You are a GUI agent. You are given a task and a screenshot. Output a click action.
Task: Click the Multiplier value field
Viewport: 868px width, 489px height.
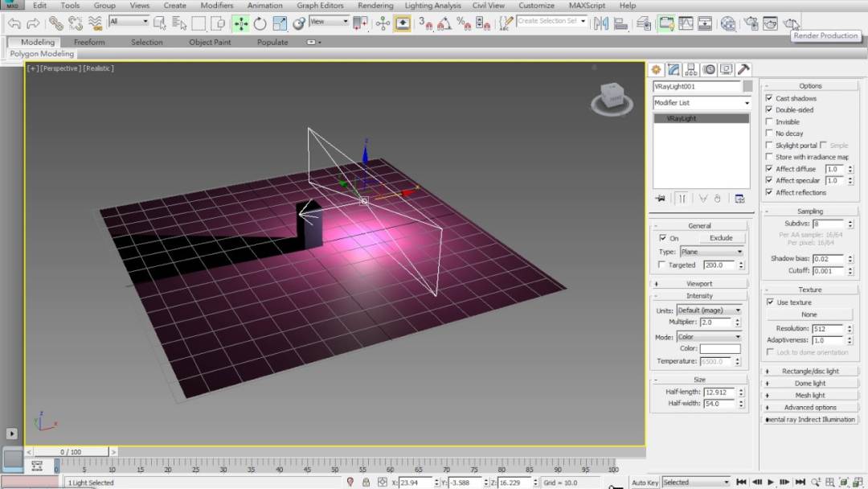point(716,323)
